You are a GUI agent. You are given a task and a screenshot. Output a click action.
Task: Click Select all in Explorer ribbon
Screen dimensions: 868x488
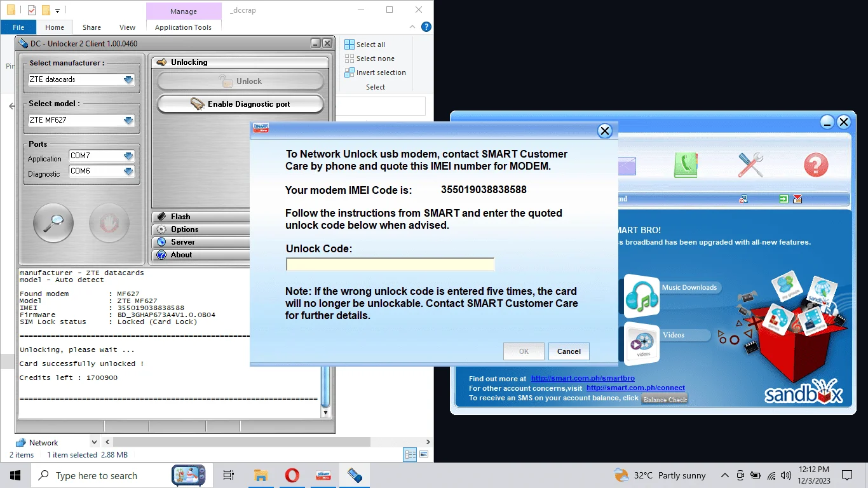pos(365,44)
